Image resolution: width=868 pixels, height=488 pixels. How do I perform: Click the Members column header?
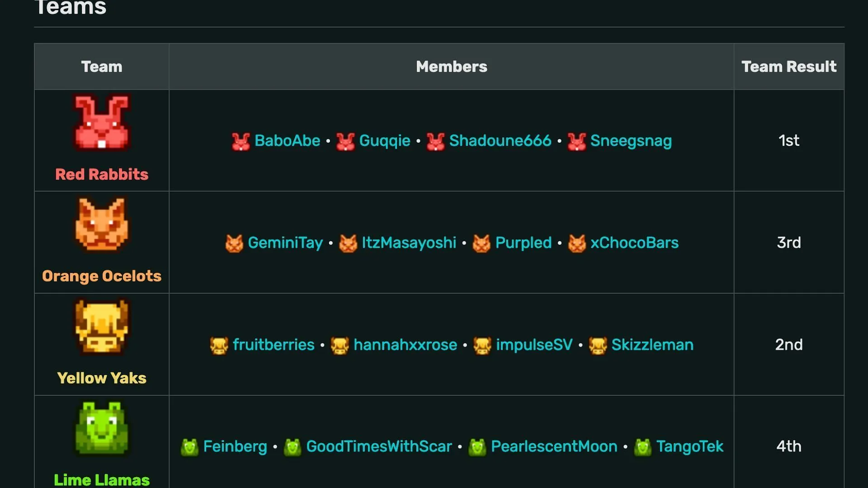[x=451, y=66]
